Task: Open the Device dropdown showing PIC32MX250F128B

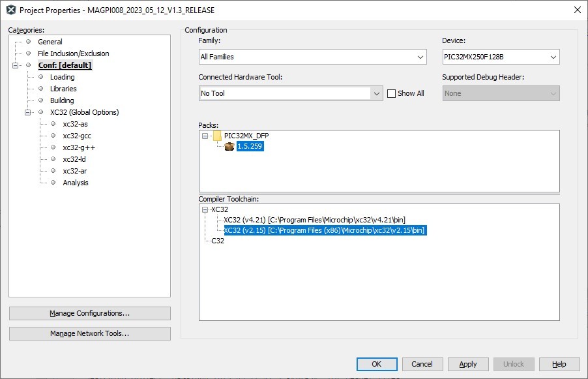Action: 501,57
